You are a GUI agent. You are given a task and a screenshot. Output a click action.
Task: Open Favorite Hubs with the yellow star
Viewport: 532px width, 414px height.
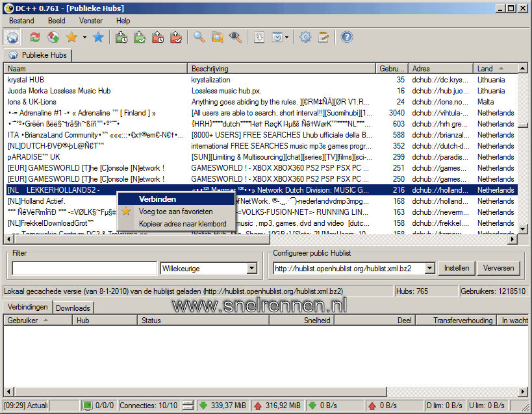(x=71, y=37)
